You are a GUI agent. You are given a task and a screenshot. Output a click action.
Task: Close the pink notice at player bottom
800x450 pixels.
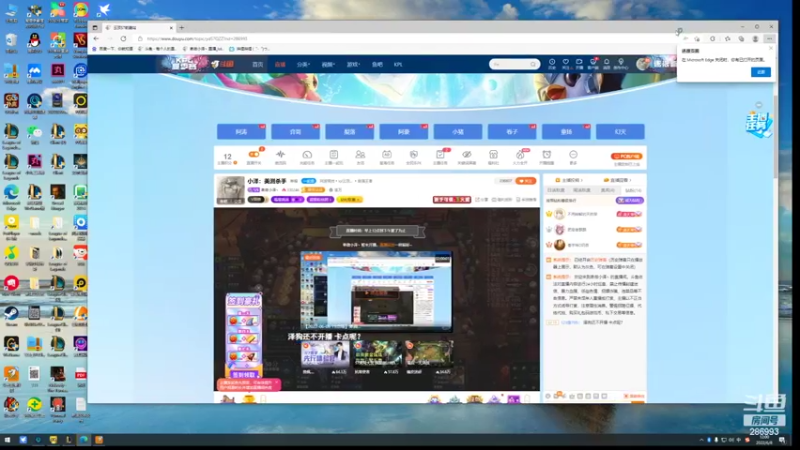coord(277,382)
